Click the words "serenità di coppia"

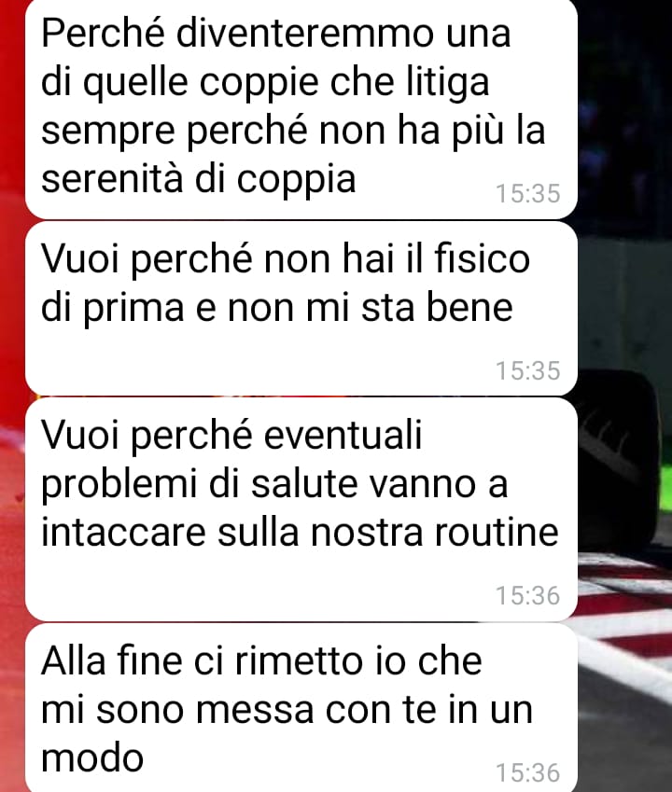(x=199, y=179)
